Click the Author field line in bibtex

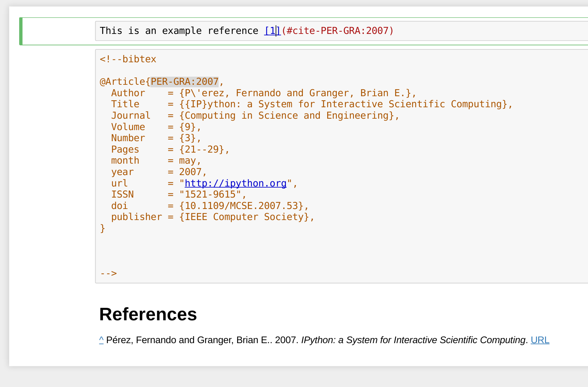(x=264, y=93)
